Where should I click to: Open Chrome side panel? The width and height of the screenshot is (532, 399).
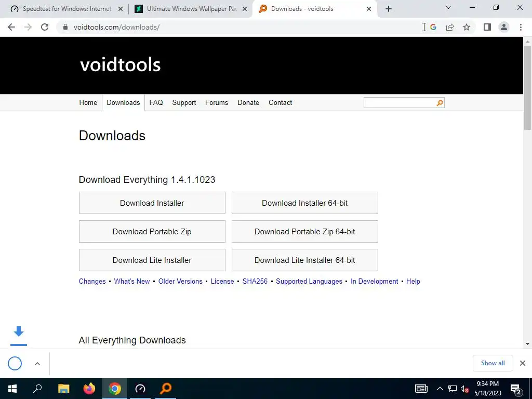pos(487,27)
